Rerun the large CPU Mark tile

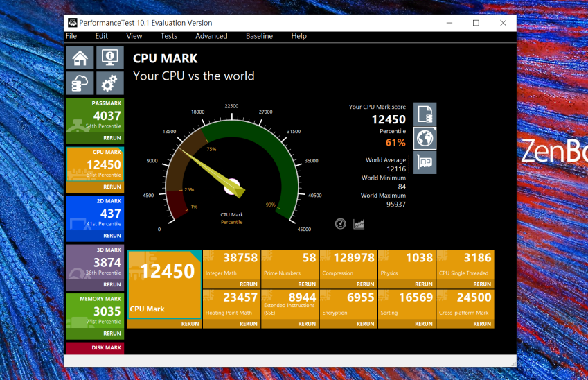pos(190,324)
